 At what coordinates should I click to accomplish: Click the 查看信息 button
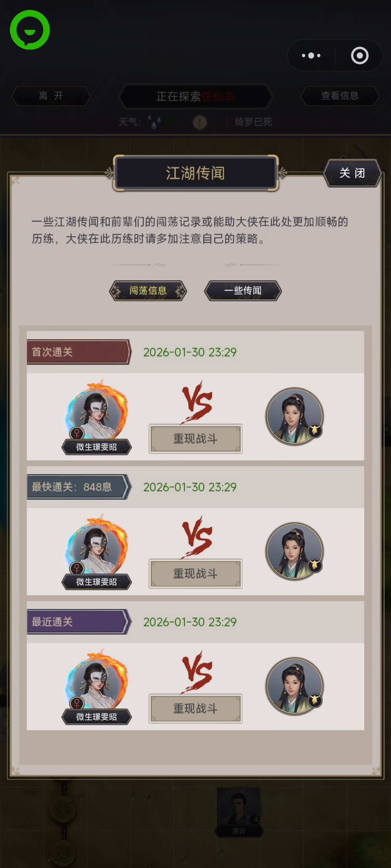[340, 96]
